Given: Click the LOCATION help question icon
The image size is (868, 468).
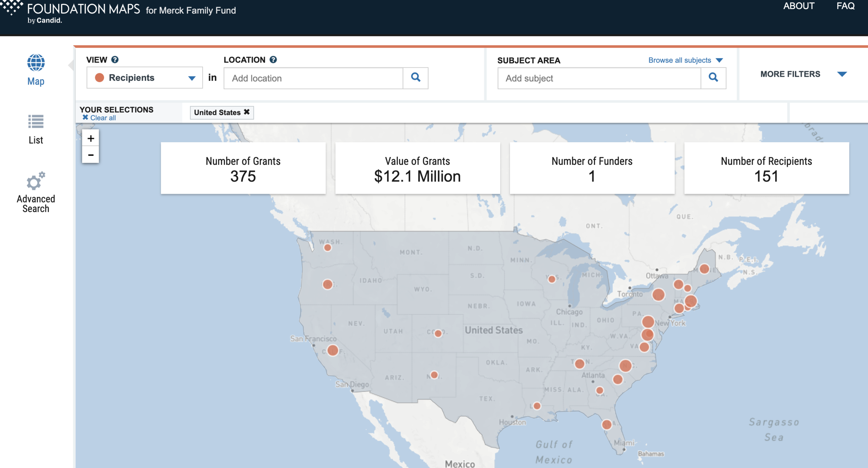Looking at the screenshot, I should pos(273,60).
